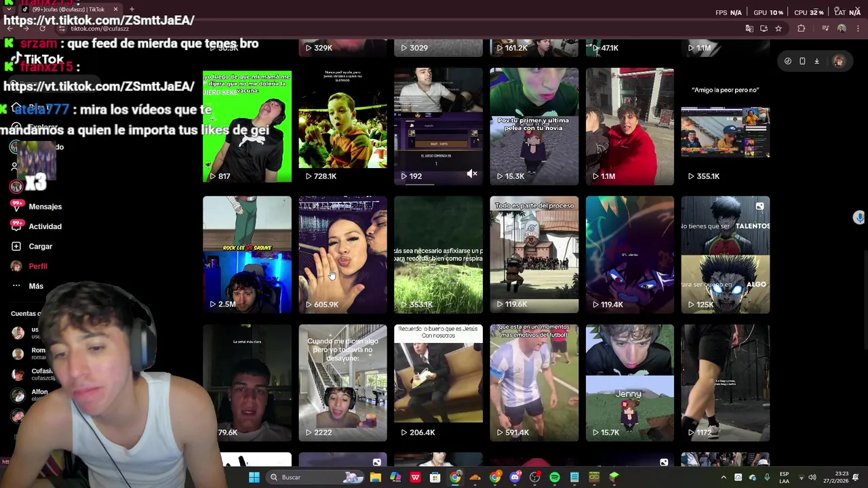
Task: Open the tab search dropdown arrow
Action: pyautogui.click(x=9, y=9)
